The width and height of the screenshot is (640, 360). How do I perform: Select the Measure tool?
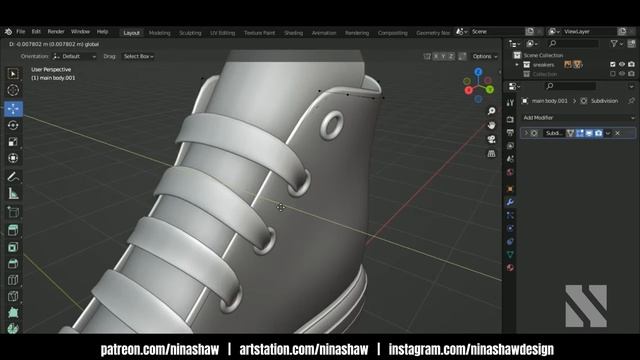coord(13,193)
